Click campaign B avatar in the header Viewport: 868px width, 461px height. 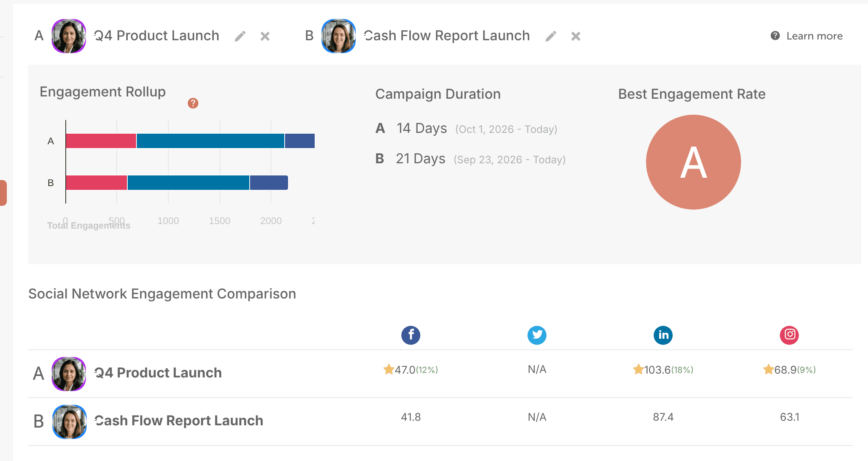[339, 36]
